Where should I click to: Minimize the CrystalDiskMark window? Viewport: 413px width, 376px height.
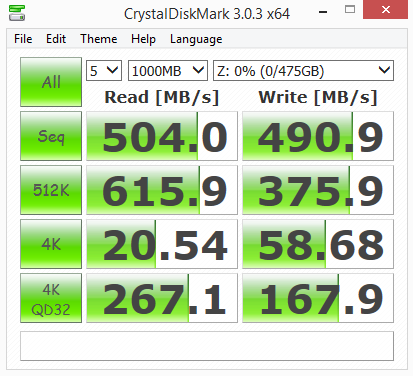click(x=323, y=12)
